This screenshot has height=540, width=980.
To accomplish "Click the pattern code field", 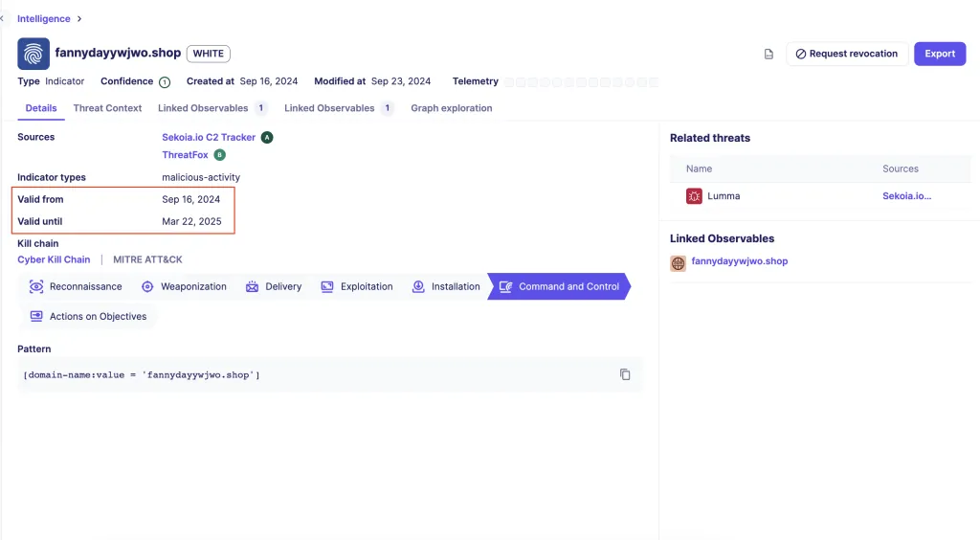I will (330, 375).
